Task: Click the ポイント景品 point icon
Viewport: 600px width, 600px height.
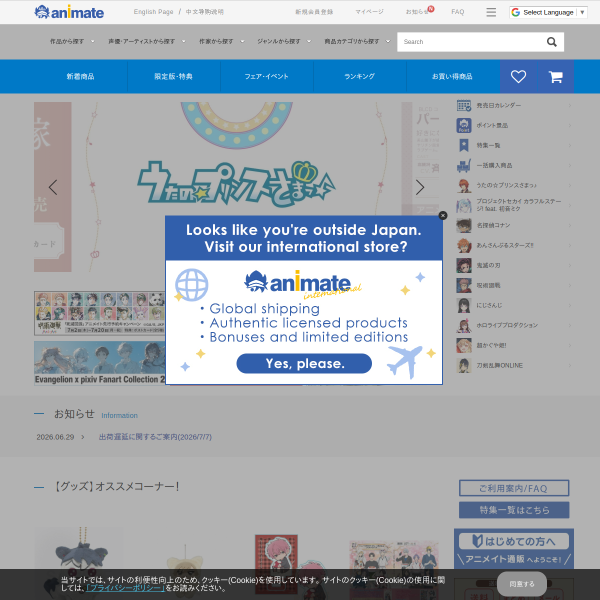Action: click(464, 125)
